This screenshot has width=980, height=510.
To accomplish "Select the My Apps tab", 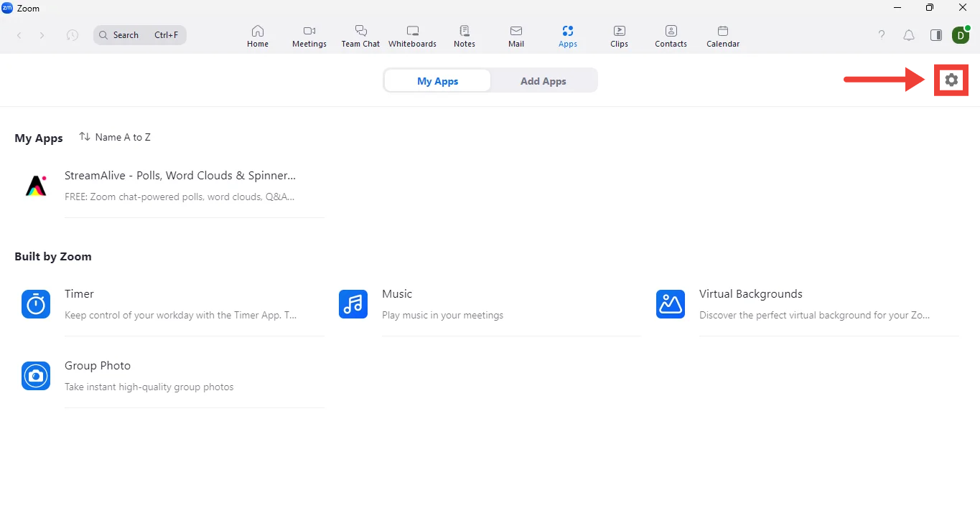I will [x=437, y=81].
